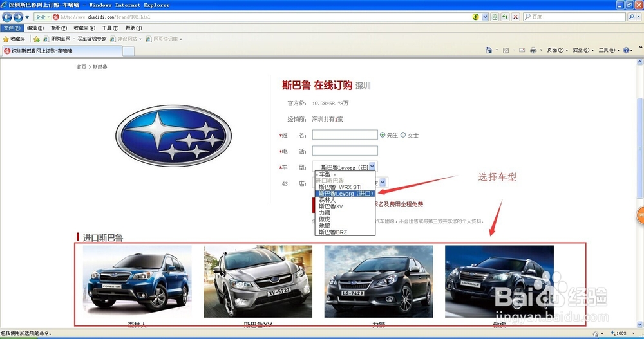Click the Subaru logo image
Screen dimensions: 644x339
point(173,136)
